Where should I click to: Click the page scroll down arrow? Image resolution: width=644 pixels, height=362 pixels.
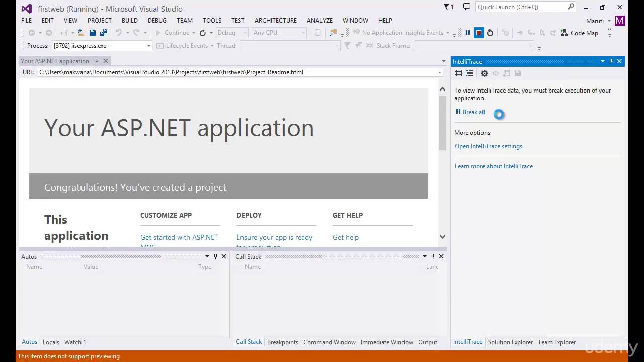point(442,236)
